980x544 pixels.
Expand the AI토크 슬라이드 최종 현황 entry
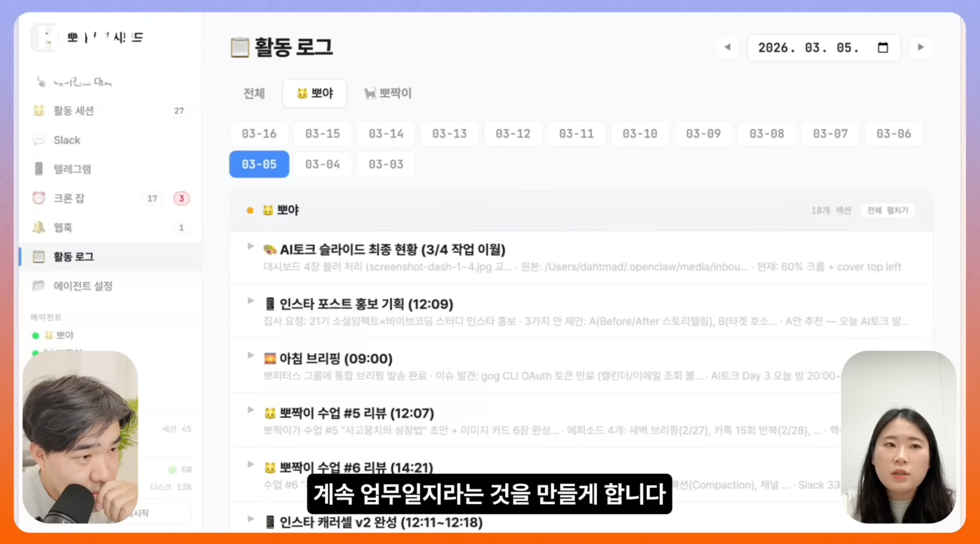click(250, 245)
